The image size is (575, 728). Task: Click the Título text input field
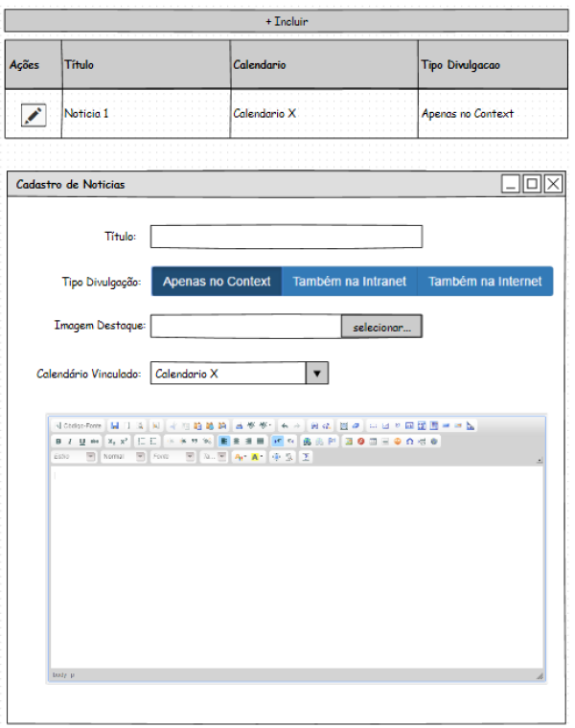286,237
